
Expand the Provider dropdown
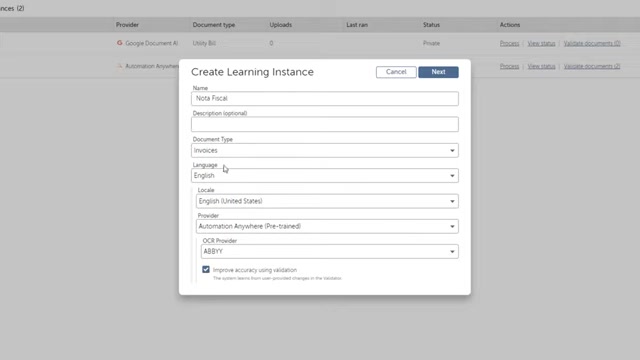[x=327, y=227]
